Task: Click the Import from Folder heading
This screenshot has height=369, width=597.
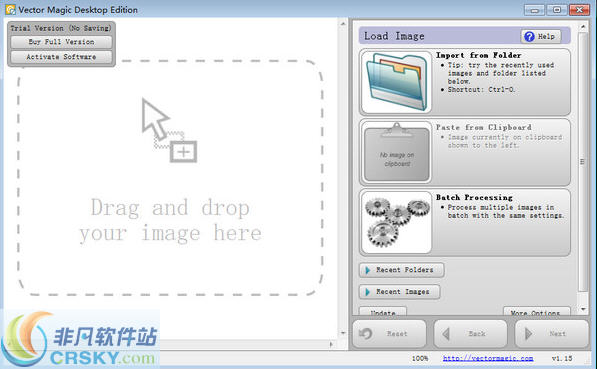Action: [x=479, y=55]
